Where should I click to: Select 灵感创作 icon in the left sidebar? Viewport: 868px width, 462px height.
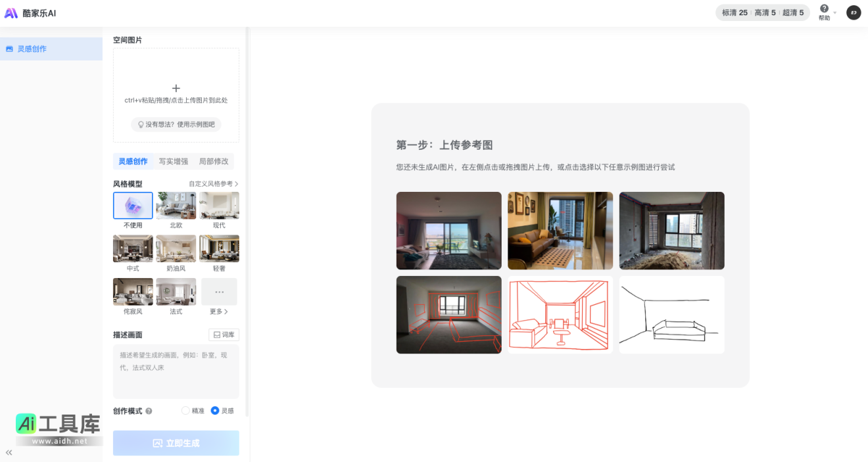9,49
